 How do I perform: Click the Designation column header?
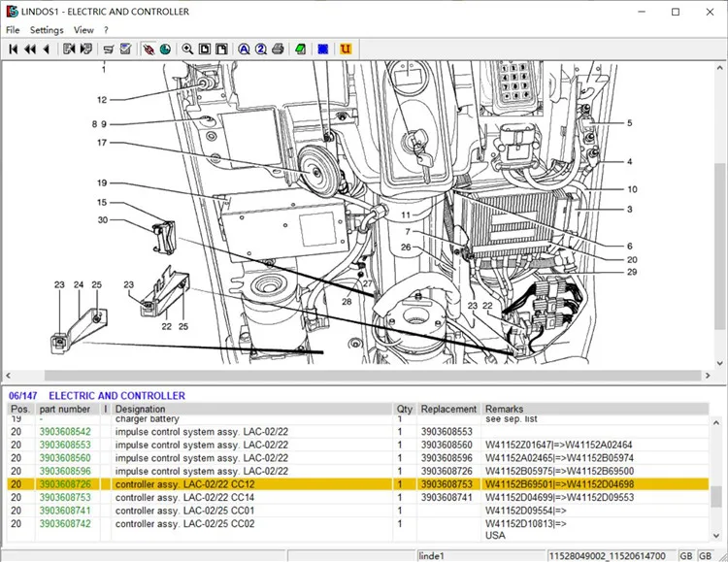[x=141, y=410]
